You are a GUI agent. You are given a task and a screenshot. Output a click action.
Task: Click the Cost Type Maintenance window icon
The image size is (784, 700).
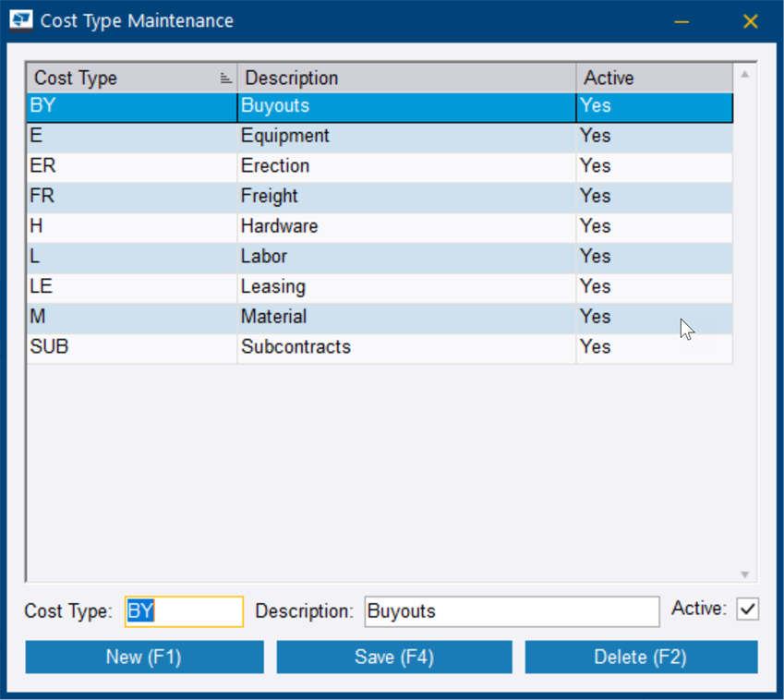(x=19, y=20)
